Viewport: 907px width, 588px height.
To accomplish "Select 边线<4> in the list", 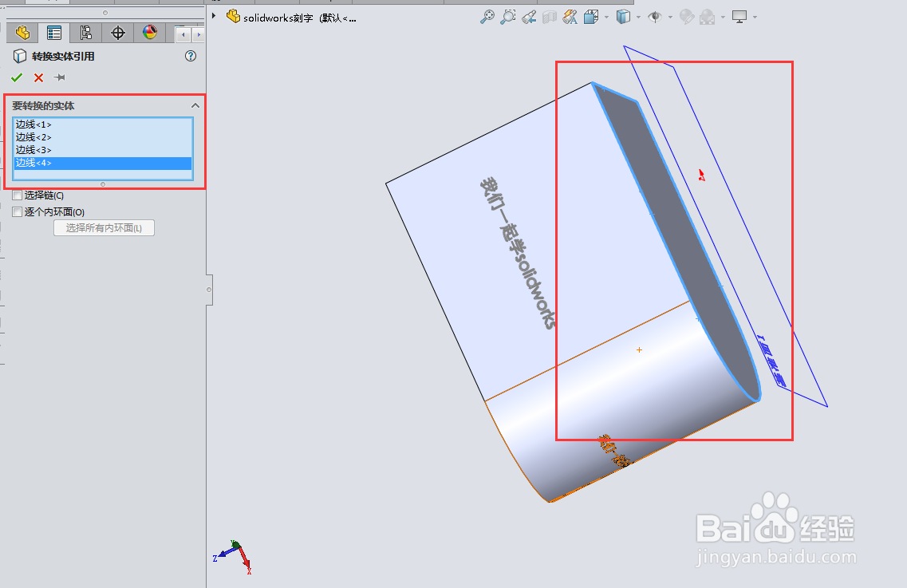I will tap(102, 163).
